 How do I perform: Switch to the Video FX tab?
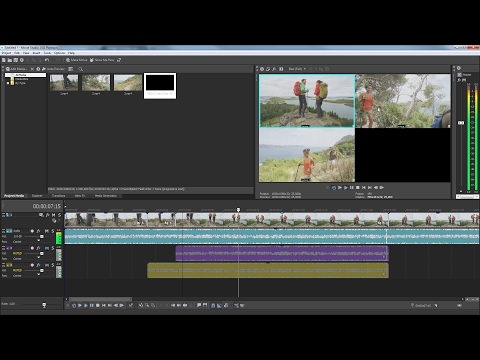point(80,196)
